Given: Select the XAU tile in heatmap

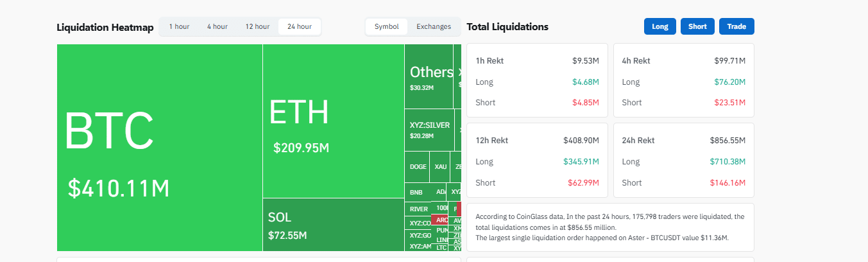Looking at the screenshot, I should [440, 167].
